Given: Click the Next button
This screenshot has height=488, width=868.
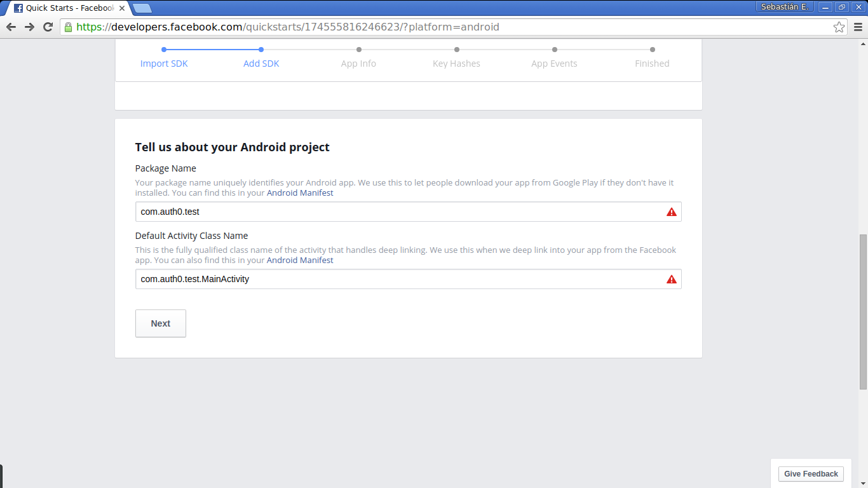Looking at the screenshot, I should coord(161,323).
